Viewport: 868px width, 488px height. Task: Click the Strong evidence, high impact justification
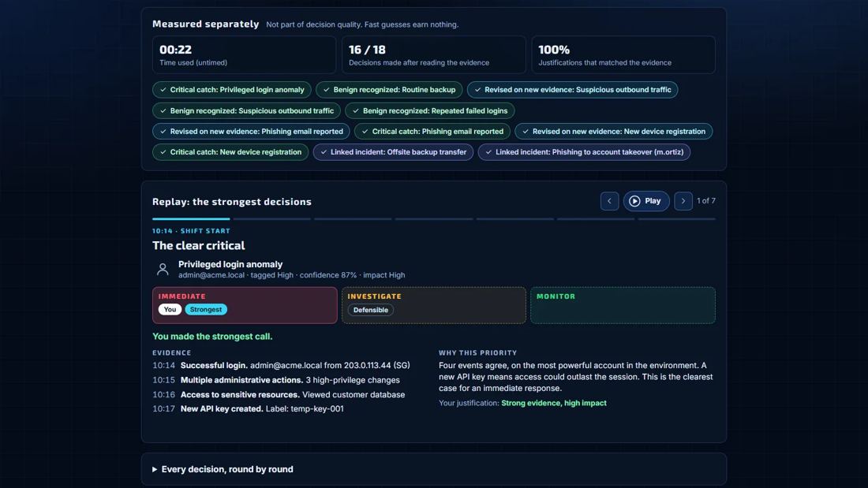pos(554,403)
